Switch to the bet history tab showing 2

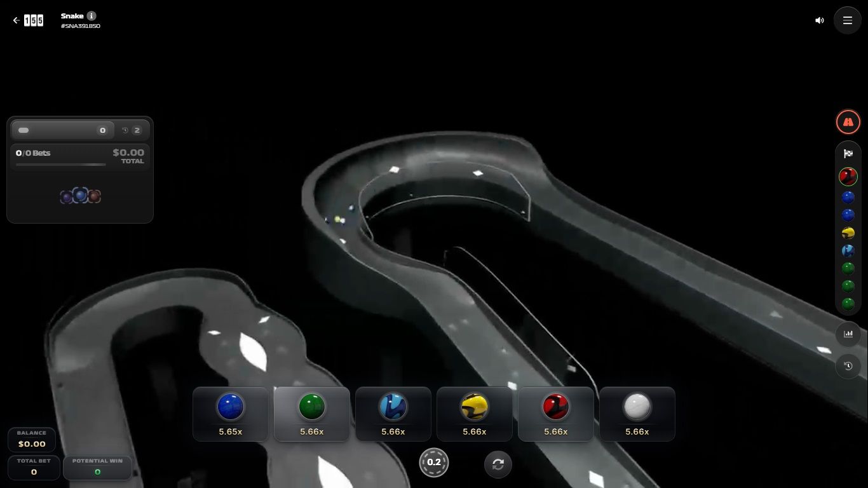[x=132, y=130]
